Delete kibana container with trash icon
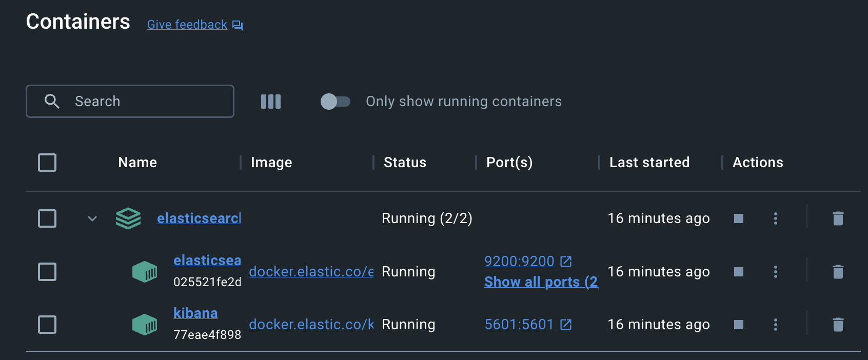 (x=838, y=325)
